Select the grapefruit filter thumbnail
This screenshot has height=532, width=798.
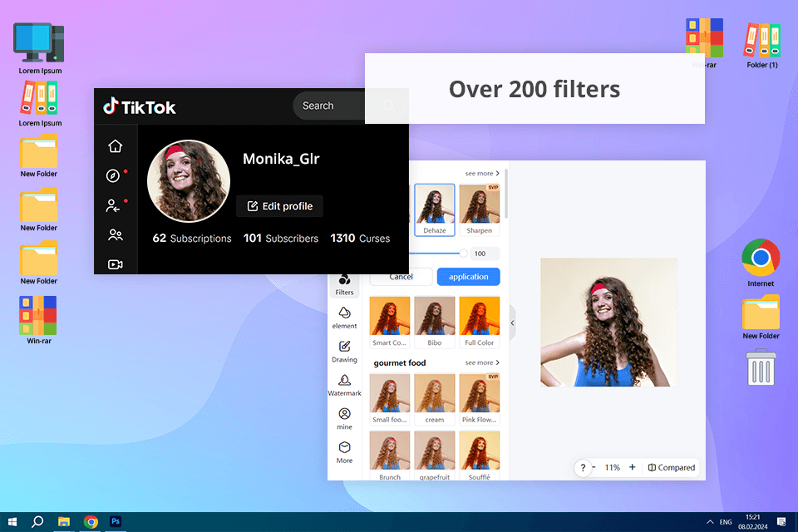(x=435, y=456)
